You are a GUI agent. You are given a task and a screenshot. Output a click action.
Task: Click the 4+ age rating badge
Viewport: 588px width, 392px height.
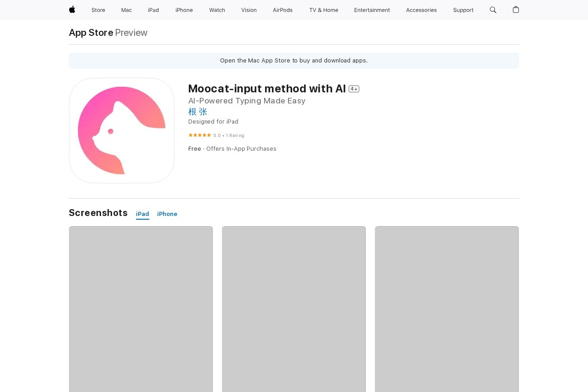pyautogui.click(x=354, y=89)
